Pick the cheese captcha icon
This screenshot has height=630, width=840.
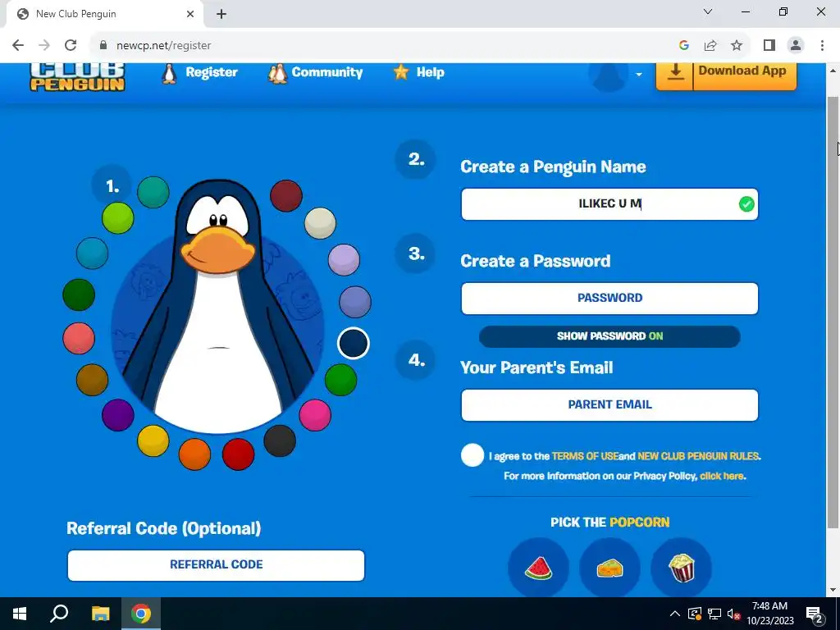609,568
